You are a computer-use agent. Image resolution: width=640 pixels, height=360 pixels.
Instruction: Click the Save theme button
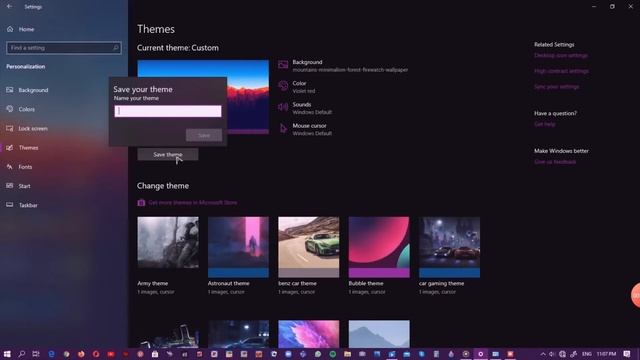click(x=168, y=154)
